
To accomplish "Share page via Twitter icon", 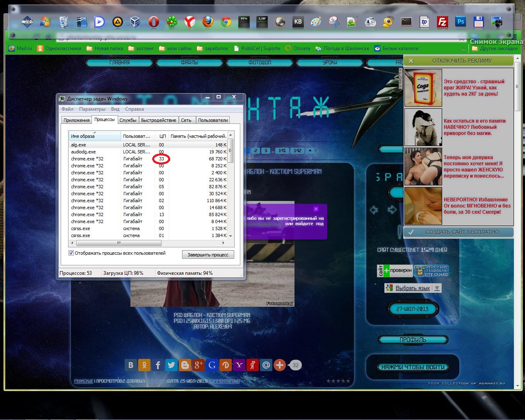I will [x=171, y=365].
